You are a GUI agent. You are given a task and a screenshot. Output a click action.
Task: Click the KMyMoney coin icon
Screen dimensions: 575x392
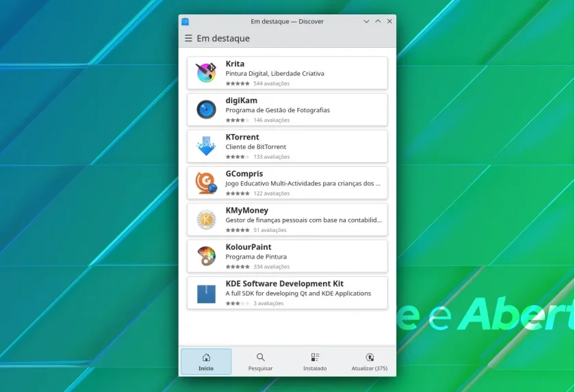point(206,220)
